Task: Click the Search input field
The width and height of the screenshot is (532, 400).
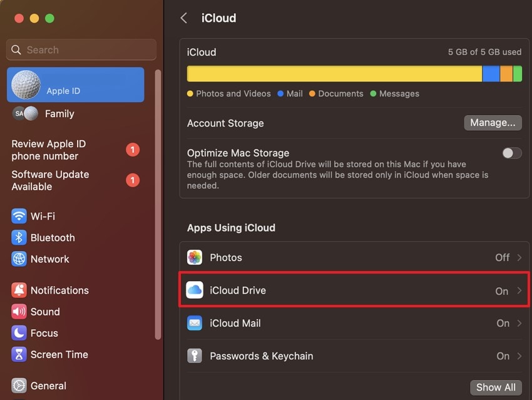Action: click(x=81, y=50)
